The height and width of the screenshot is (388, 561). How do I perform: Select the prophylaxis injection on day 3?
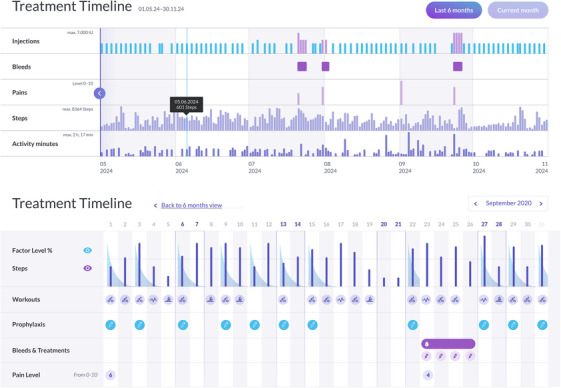click(140, 325)
